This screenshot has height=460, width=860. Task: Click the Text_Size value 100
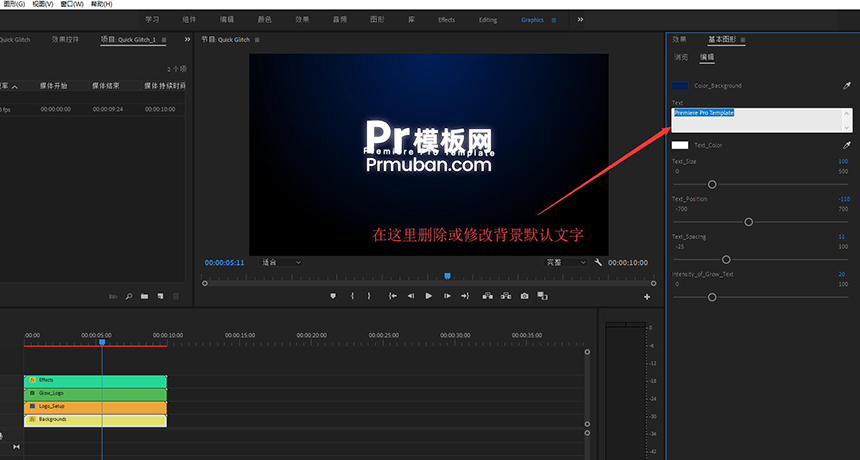point(844,162)
